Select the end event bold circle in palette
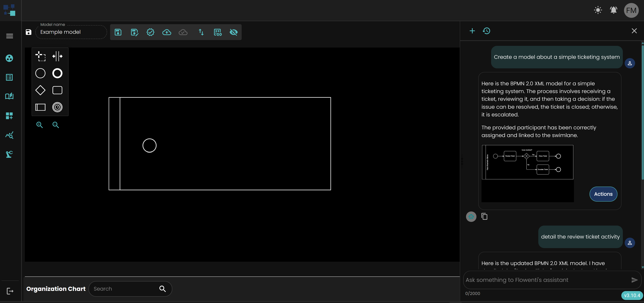 point(57,73)
